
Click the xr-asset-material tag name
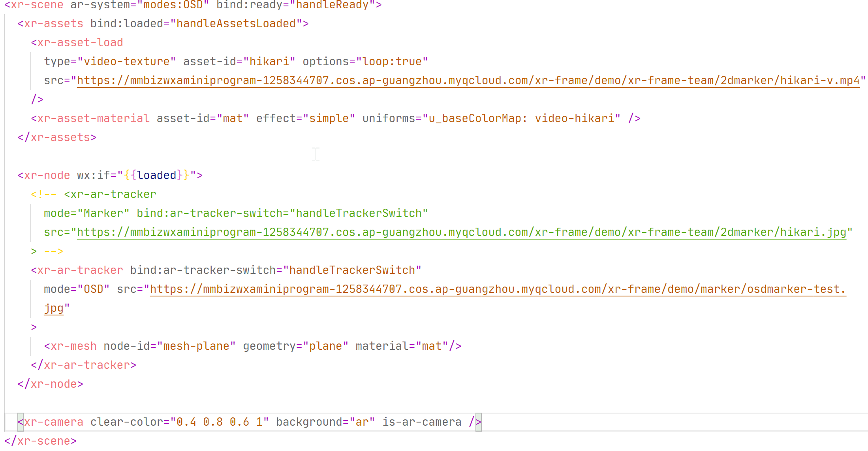click(x=93, y=119)
